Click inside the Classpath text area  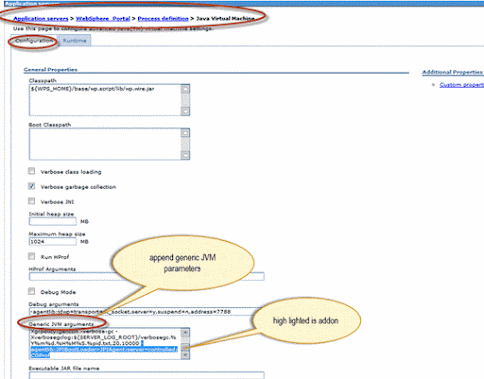tap(105, 100)
